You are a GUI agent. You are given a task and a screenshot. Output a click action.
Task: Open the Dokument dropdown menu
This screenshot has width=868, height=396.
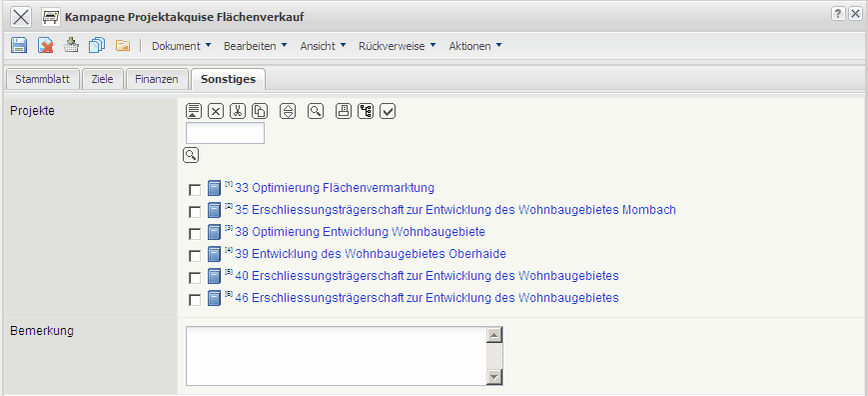[182, 46]
